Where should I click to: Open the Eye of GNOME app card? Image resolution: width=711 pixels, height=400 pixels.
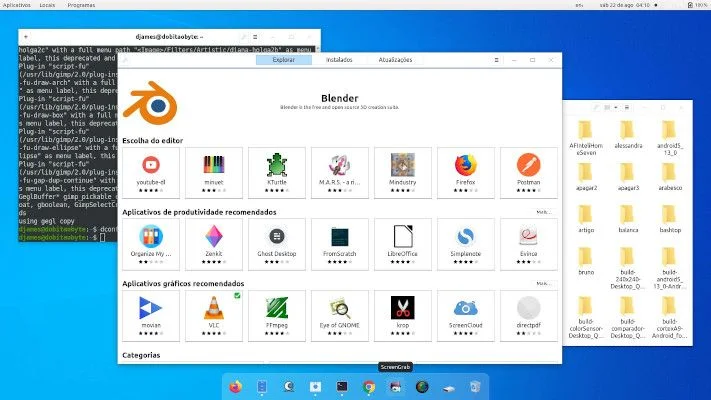340,316
